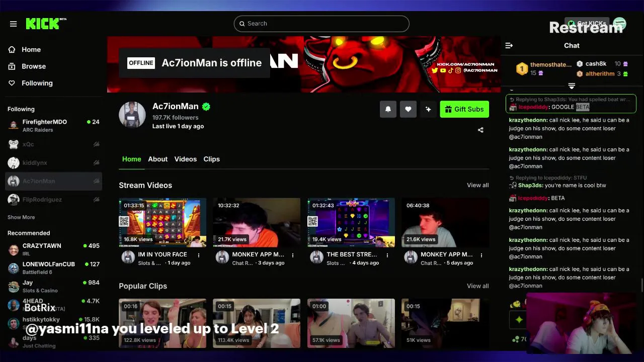644x362 pixels.
Task: Expand the chat leaderboard chevron
Action: tap(572, 86)
